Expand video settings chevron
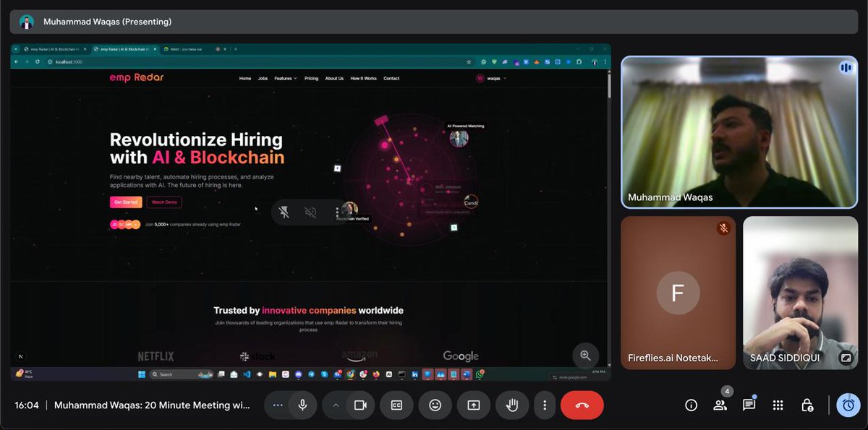868x430 pixels. (x=336, y=405)
